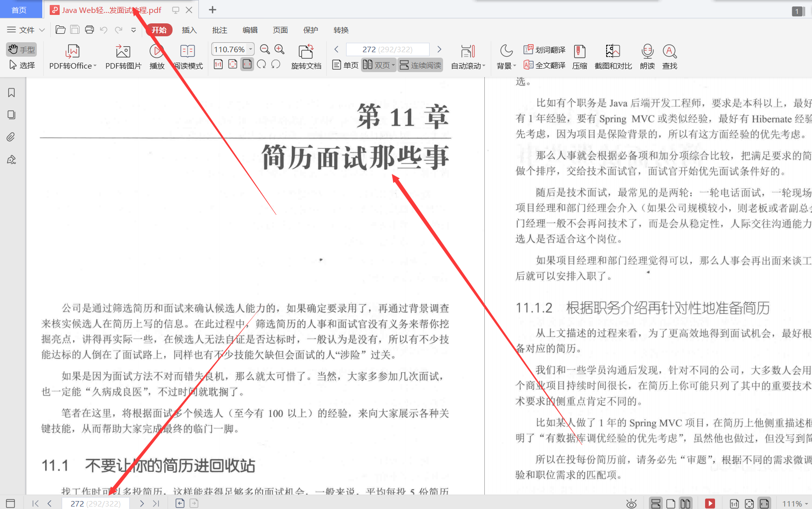Open the PDF转Office converter
This screenshot has width=812, height=509.
[73, 57]
